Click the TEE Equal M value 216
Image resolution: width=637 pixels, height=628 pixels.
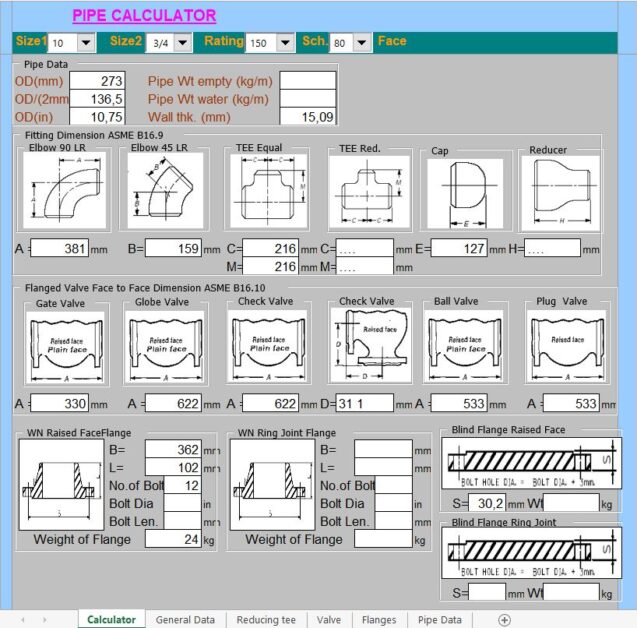coord(271,266)
